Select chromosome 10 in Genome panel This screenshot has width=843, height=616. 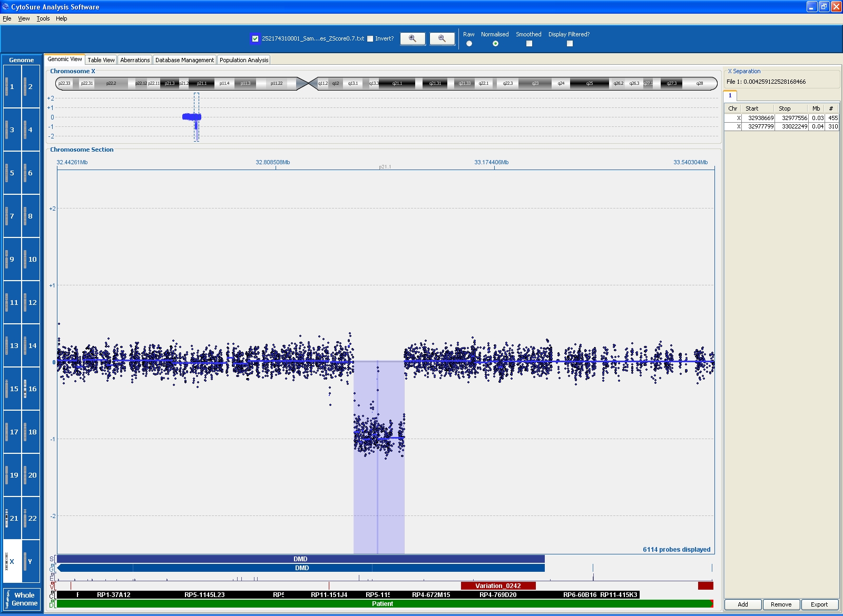[x=31, y=259]
